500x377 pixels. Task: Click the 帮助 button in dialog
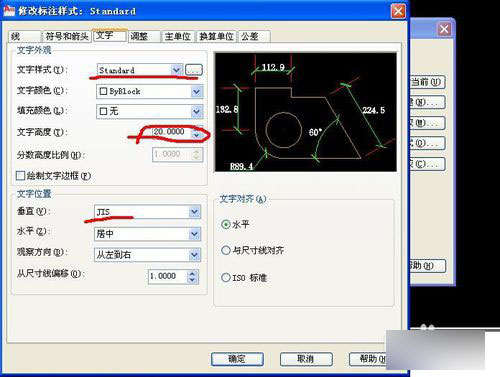tap(368, 359)
